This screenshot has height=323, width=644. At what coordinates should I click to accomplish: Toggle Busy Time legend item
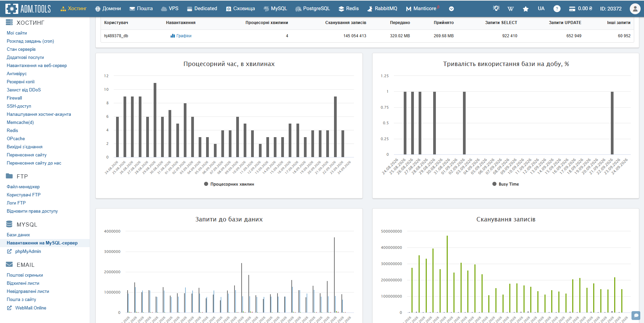point(506,184)
